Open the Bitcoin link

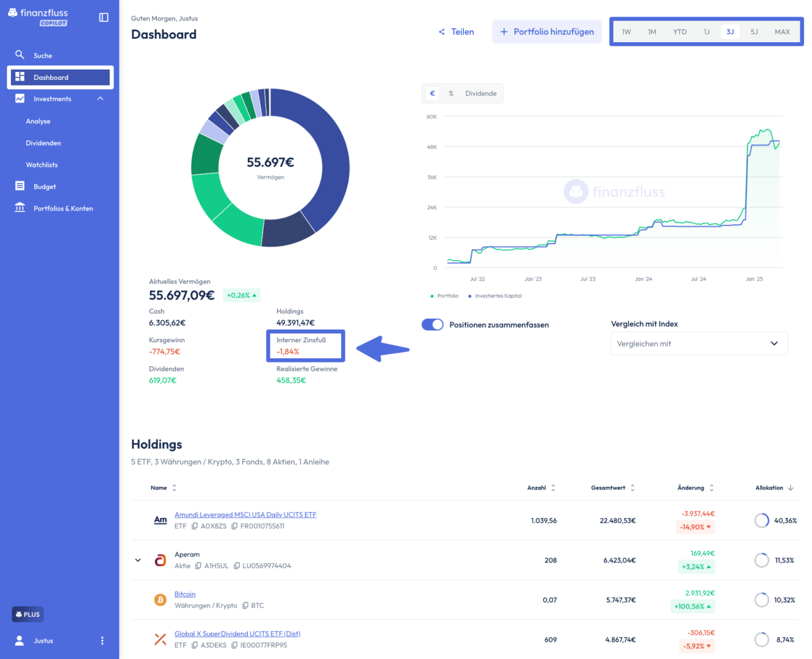185,594
